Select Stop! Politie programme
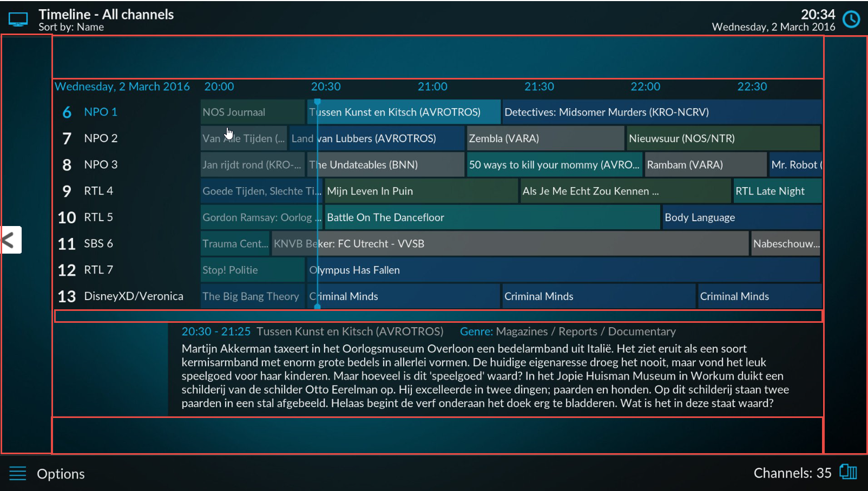The image size is (868, 491). tap(253, 270)
